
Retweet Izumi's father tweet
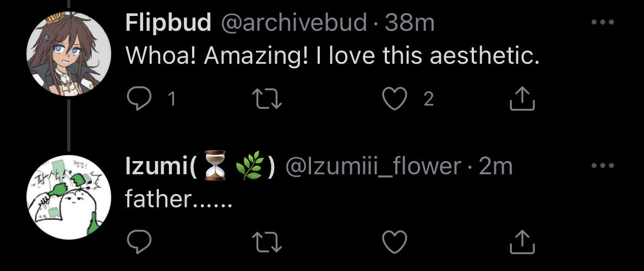tap(266, 242)
